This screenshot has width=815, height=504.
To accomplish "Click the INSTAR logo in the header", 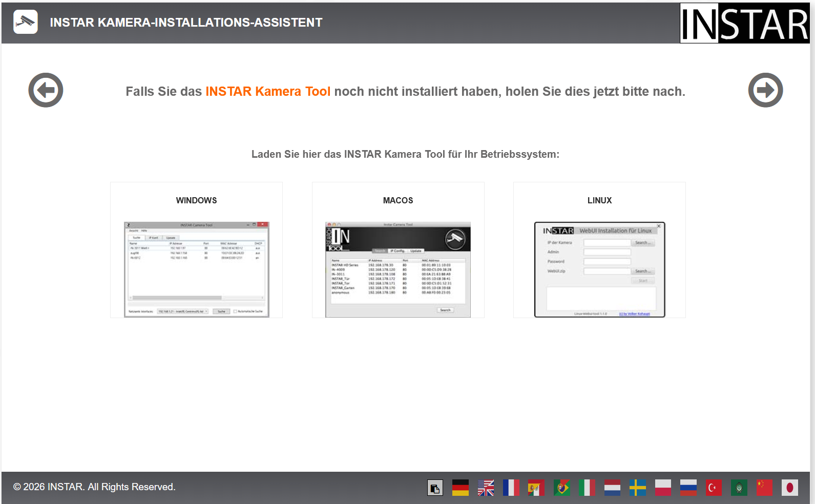I will click(744, 23).
